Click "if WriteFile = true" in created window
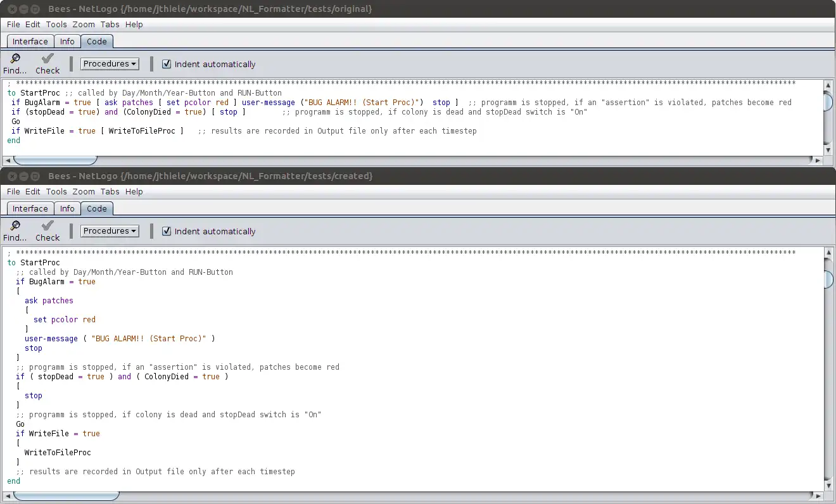 [58, 434]
